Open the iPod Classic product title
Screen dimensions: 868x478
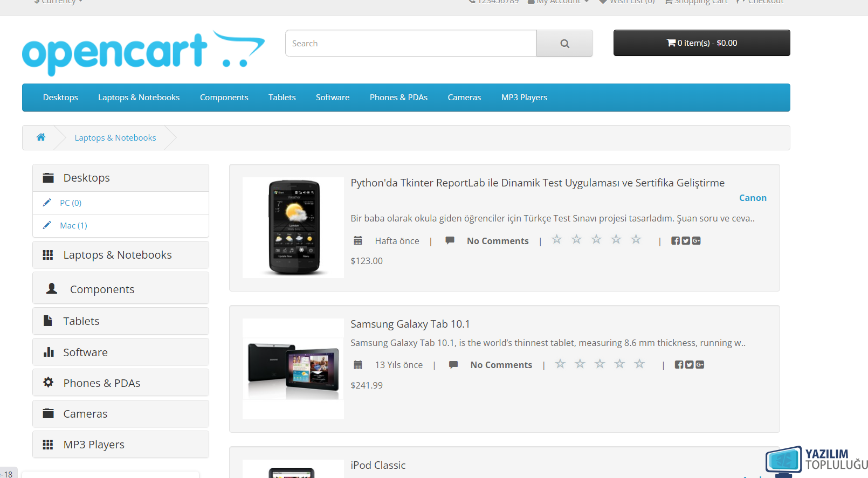(378, 465)
